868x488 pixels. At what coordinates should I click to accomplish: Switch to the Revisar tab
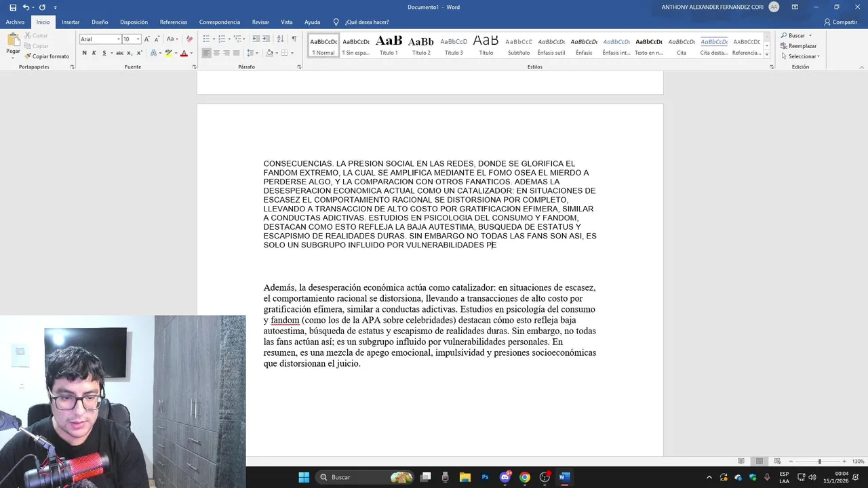[260, 22]
